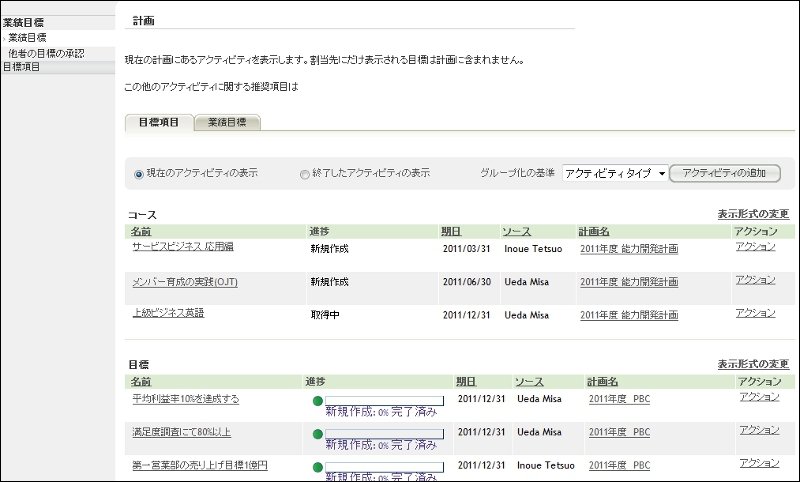
Task: Open 他者の目標の承認 in sidebar
Action: [x=46, y=54]
